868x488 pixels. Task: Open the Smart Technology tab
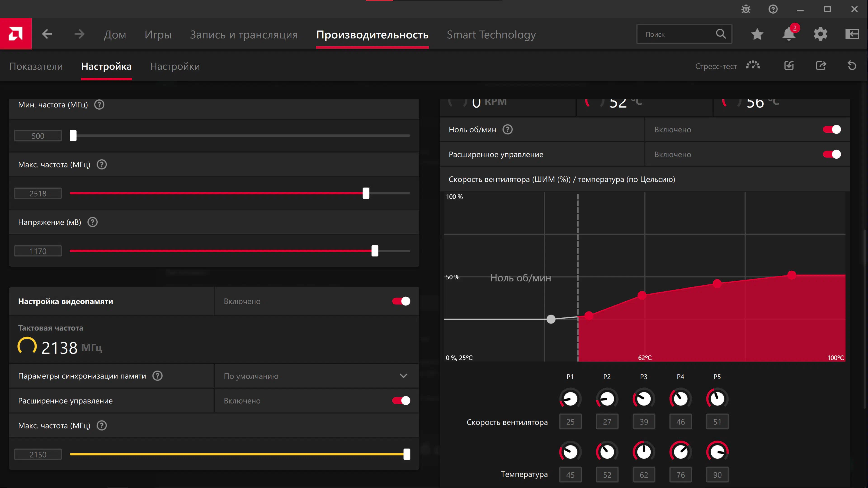491,35
